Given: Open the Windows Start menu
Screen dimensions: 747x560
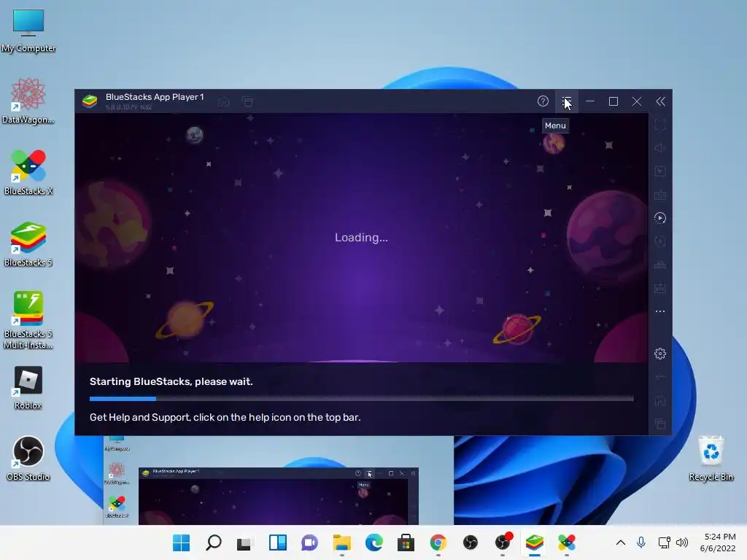Looking at the screenshot, I should [181, 542].
